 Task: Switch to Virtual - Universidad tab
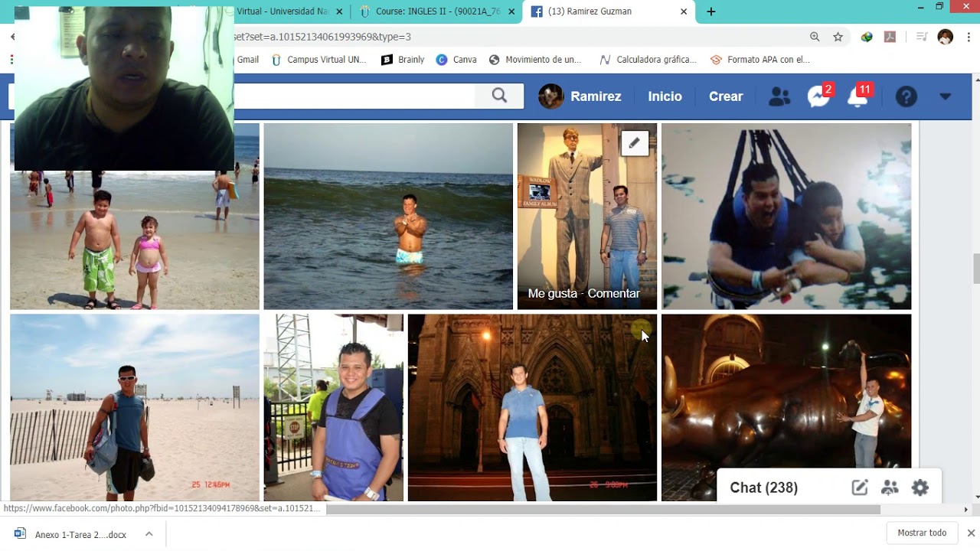pyautogui.click(x=282, y=11)
